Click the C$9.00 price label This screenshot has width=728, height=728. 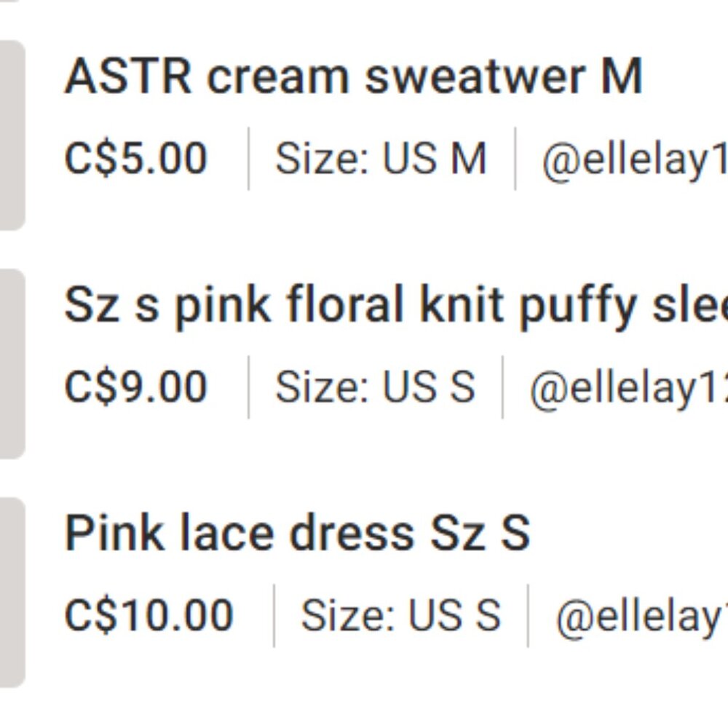(135, 385)
